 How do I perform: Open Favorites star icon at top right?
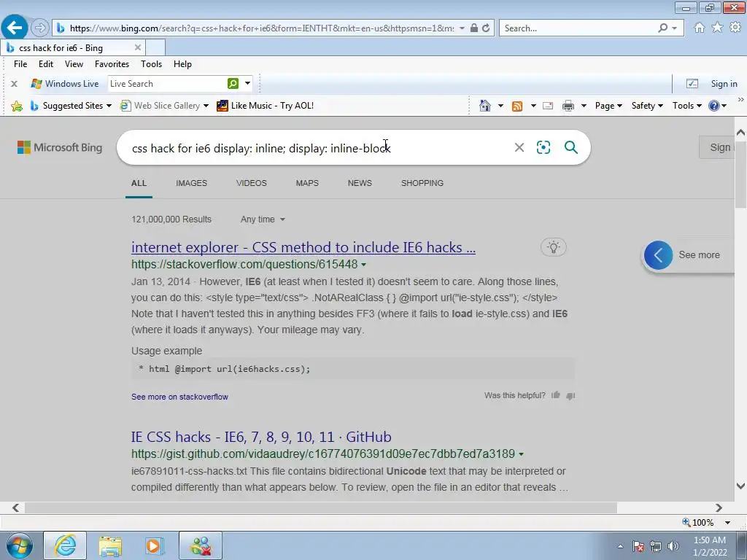click(717, 28)
